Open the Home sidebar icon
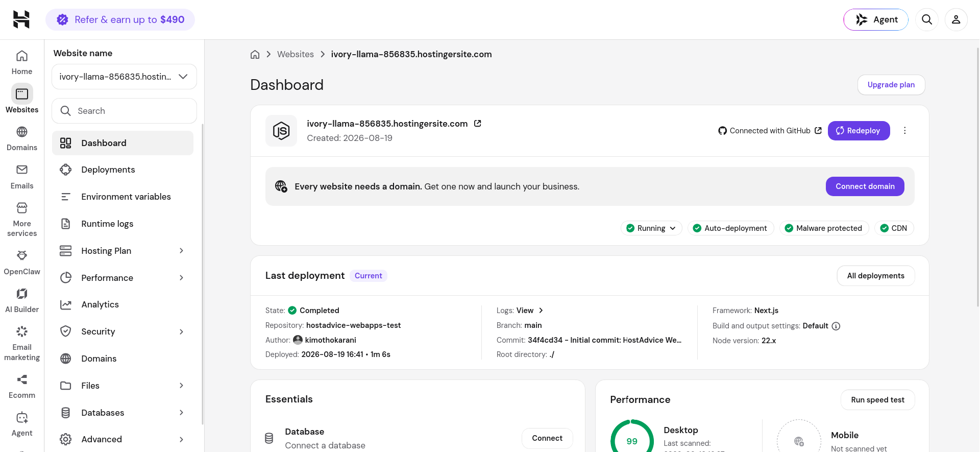The width and height of the screenshot is (980, 452). click(x=22, y=62)
